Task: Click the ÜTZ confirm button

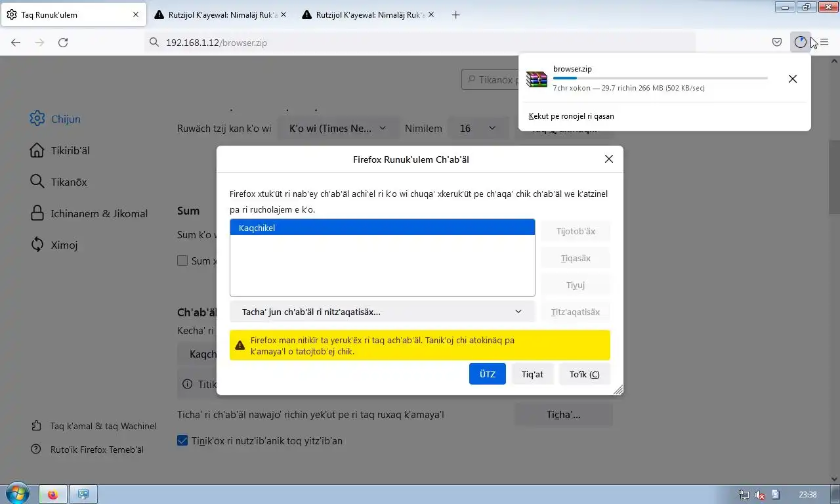Action: point(487,374)
